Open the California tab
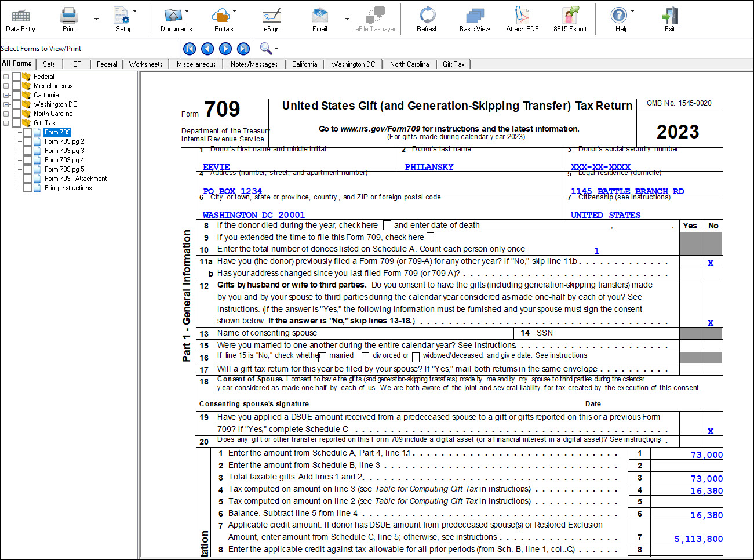 (x=305, y=64)
